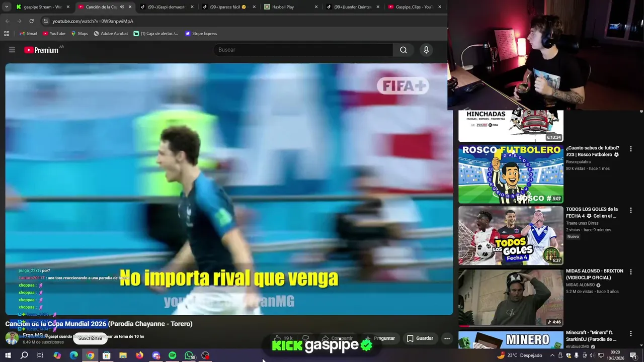This screenshot has height=362, width=644.
Task: Open system volume speaker icon
Action: (x=592, y=355)
